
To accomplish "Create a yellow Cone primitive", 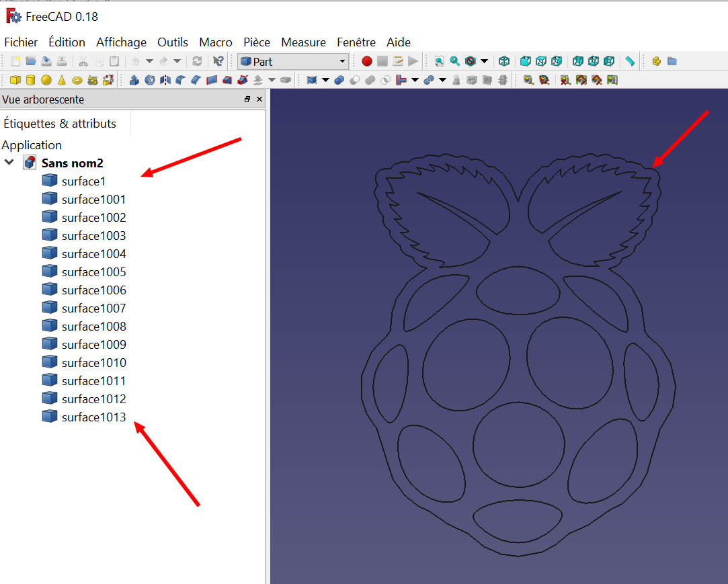I will coord(62,81).
